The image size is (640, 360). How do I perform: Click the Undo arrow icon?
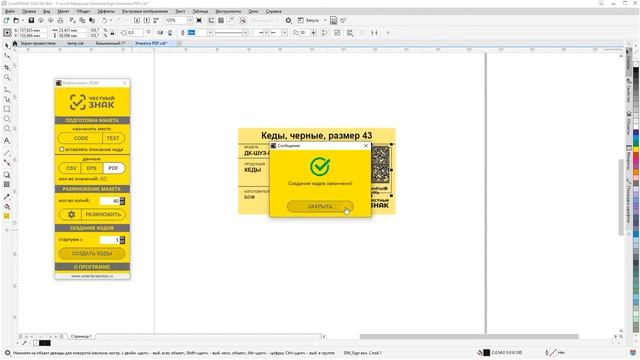click(x=104, y=20)
